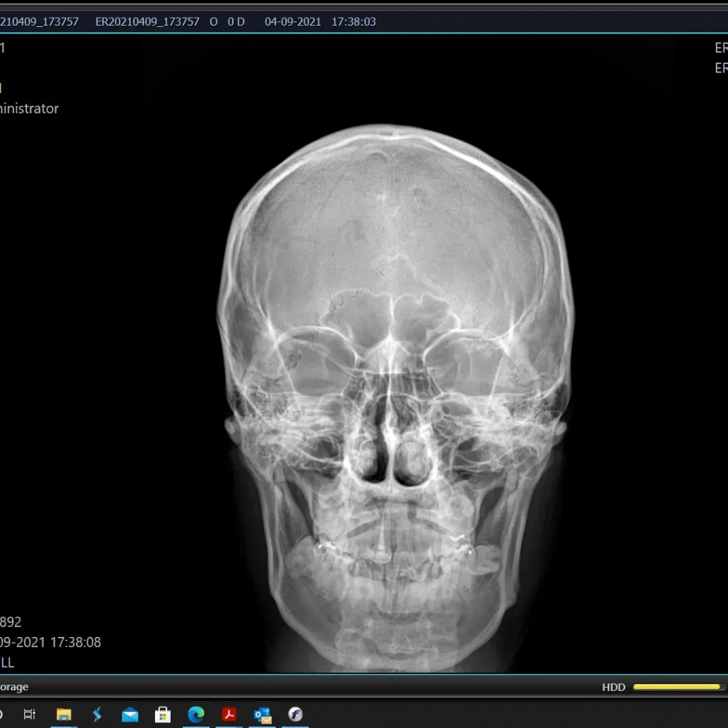Open Adobe Acrobat from the taskbar

[229, 714]
